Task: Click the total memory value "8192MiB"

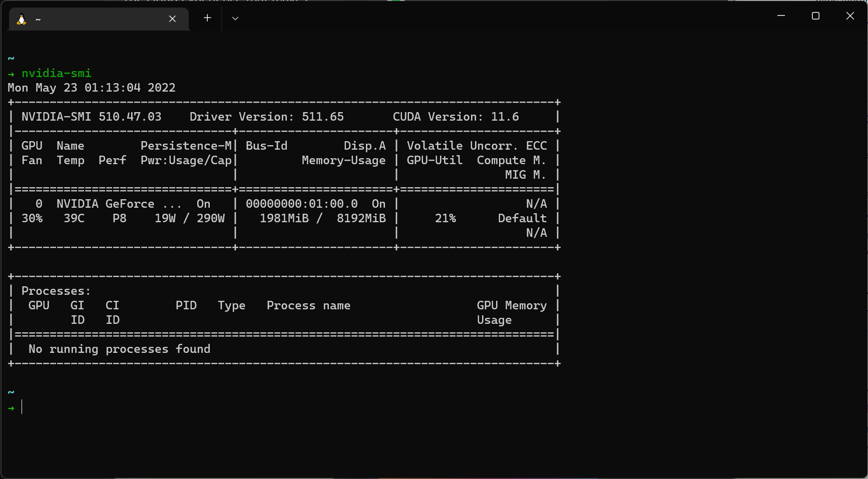Action: point(361,219)
